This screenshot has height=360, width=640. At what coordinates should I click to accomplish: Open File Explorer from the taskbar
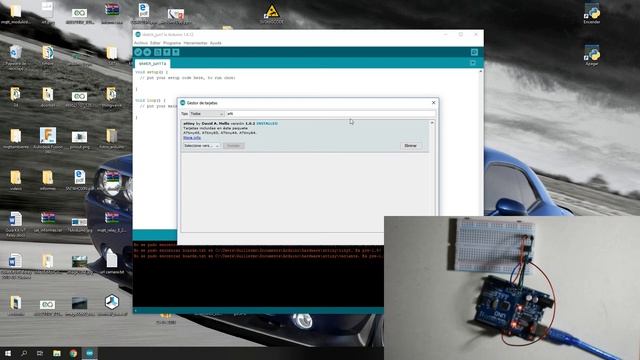(x=57, y=353)
